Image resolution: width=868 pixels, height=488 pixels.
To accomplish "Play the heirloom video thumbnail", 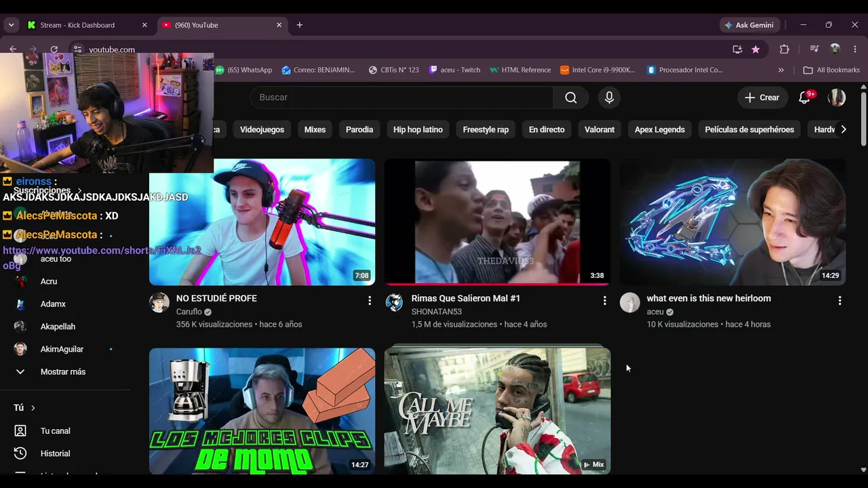I will pos(732,222).
